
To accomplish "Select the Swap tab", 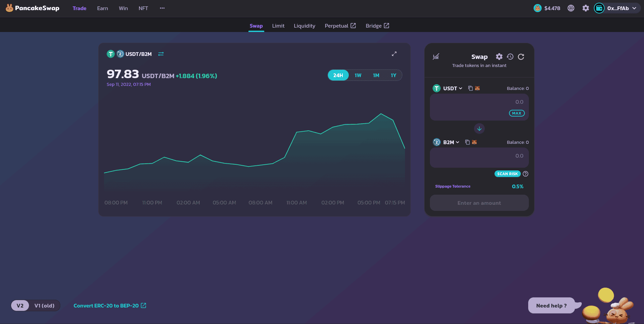I will [x=256, y=26].
